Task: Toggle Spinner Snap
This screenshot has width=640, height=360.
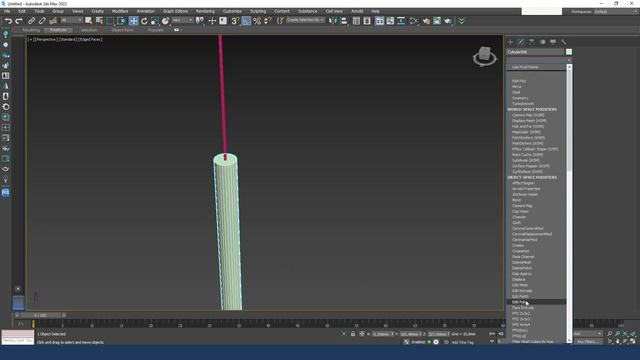Action: [268, 21]
